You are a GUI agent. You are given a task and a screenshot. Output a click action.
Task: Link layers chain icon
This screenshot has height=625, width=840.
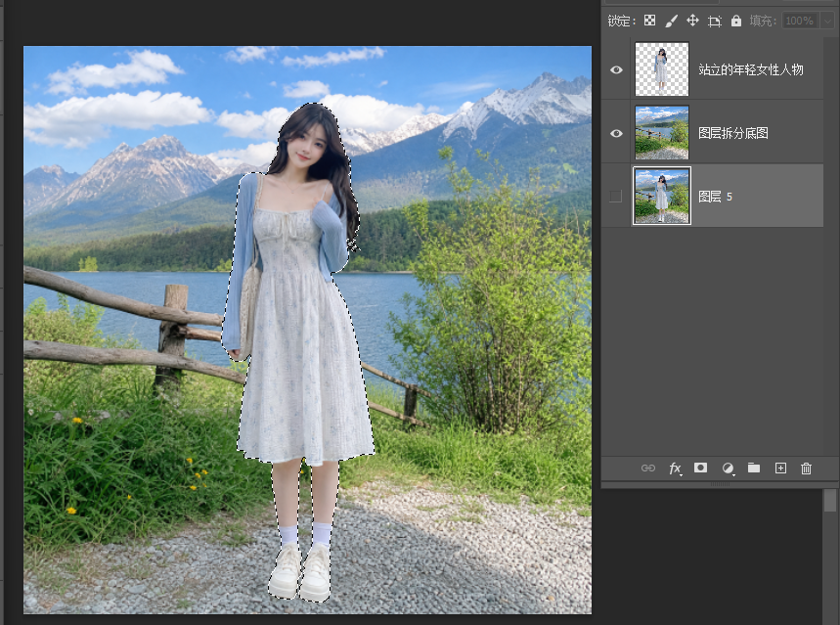tap(648, 469)
